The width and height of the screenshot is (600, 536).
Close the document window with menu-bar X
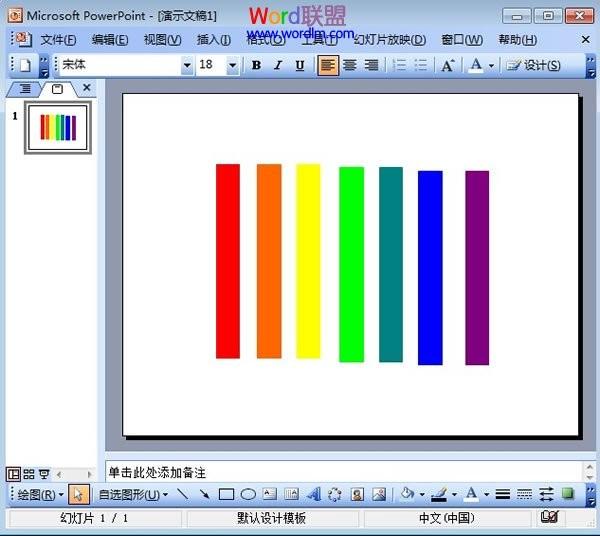[585, 39]
